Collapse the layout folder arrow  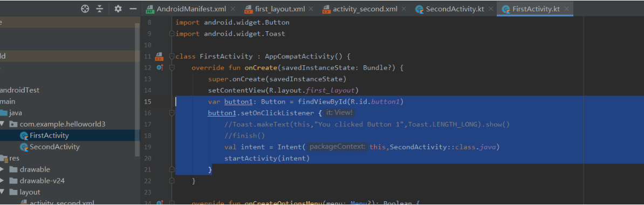point(3,192)
